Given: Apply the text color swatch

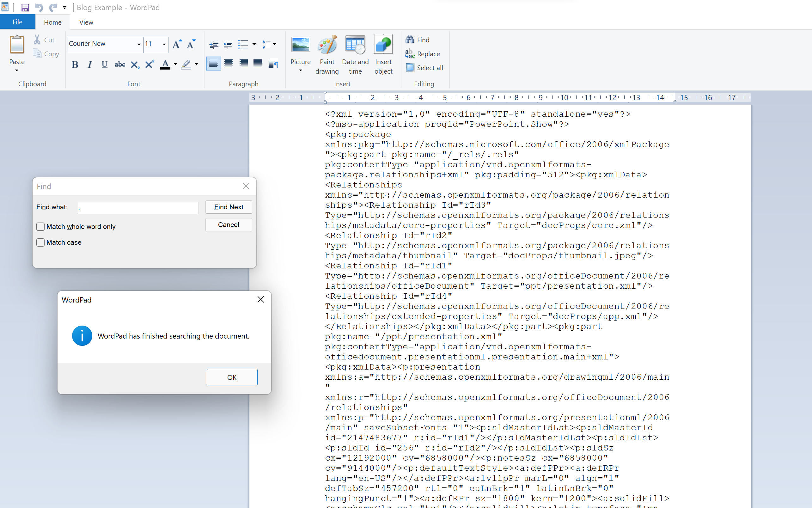Looking at the screenshot, I should pyautogui.click(x=165, y=64).
